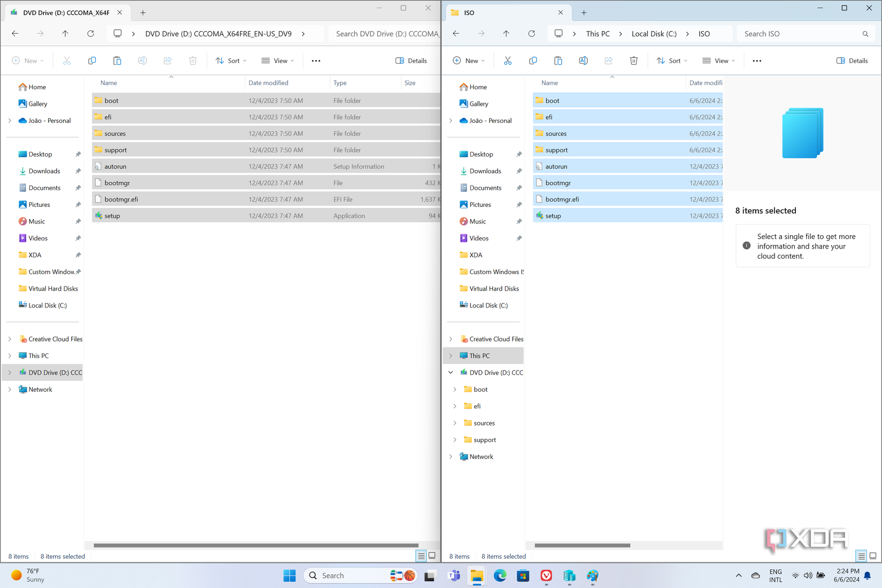
Task: Switch to large icons layout in the status bar
Action: pyautogui.click(x=872, y=556)
